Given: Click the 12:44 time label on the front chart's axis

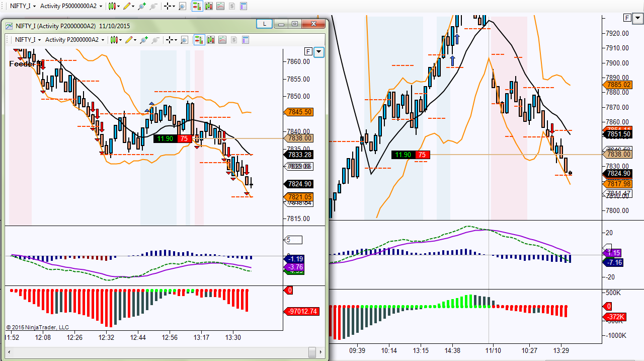Looking at the screenshot, I should pyautogui.click(x=138, y=337).
